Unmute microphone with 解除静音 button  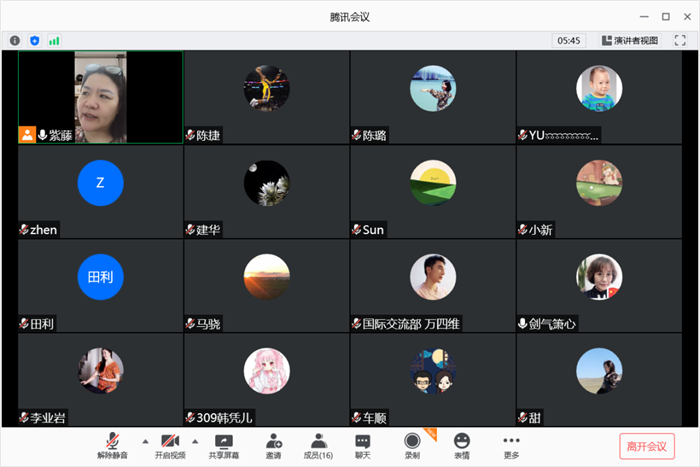coord(113,444)
